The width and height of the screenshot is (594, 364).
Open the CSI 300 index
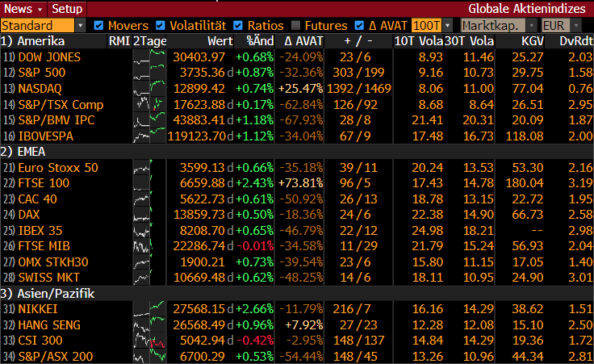(40, 340)
